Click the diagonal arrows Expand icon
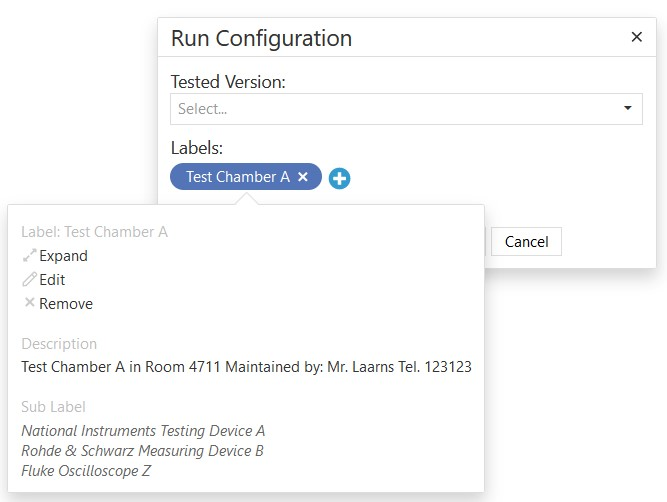This screenshot has height=502, width=667. point(29,256)
